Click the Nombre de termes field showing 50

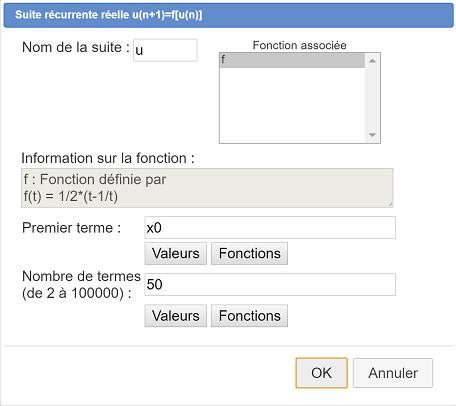click(270, 284)
